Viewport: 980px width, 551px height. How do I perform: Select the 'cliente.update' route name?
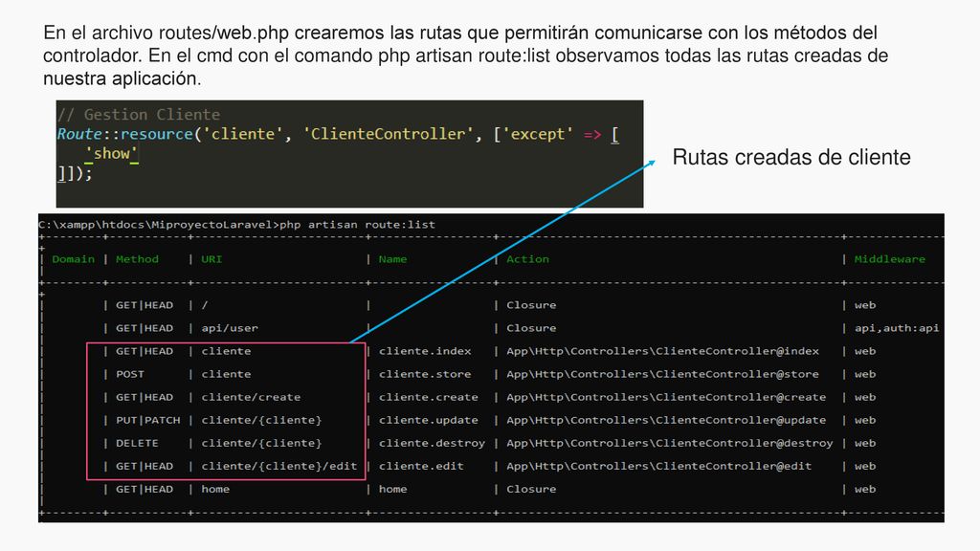(428, 421)
